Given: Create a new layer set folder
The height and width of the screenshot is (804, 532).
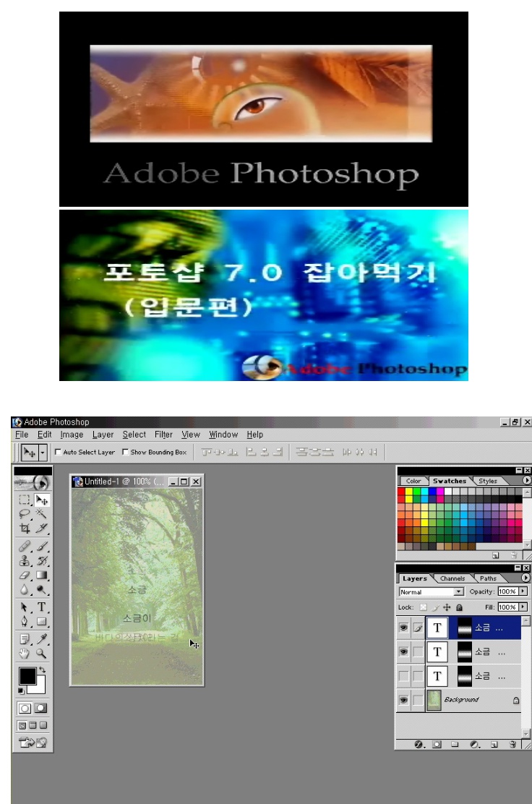Looking at the screenshot, I should coord(455,745).
